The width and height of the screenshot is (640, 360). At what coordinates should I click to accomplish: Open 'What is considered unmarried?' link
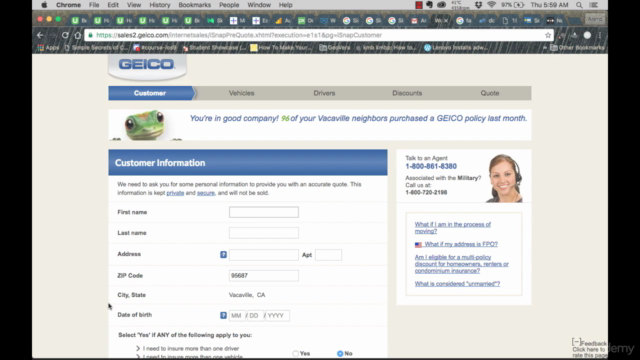pos(457,284)
